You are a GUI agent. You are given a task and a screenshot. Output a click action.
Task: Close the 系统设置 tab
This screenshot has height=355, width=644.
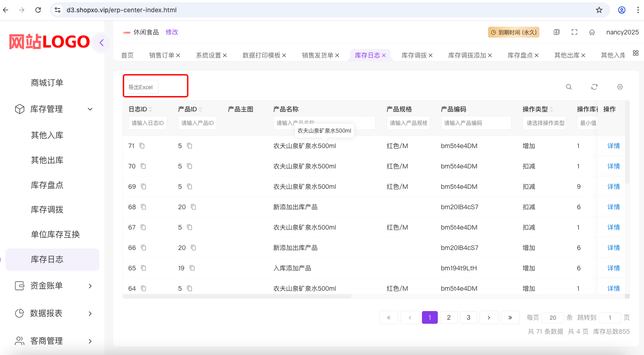click(225, 55)
